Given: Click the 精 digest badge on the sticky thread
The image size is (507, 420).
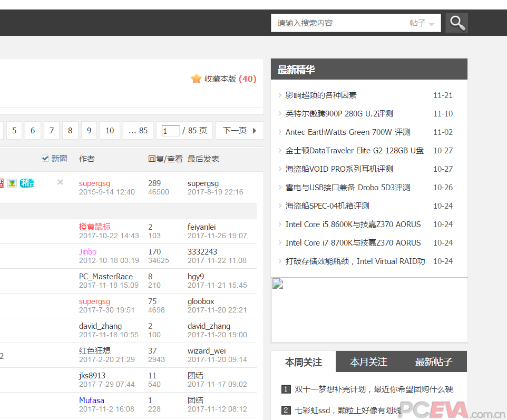Looking at the screenshot, I should click(x=27, y=183).
